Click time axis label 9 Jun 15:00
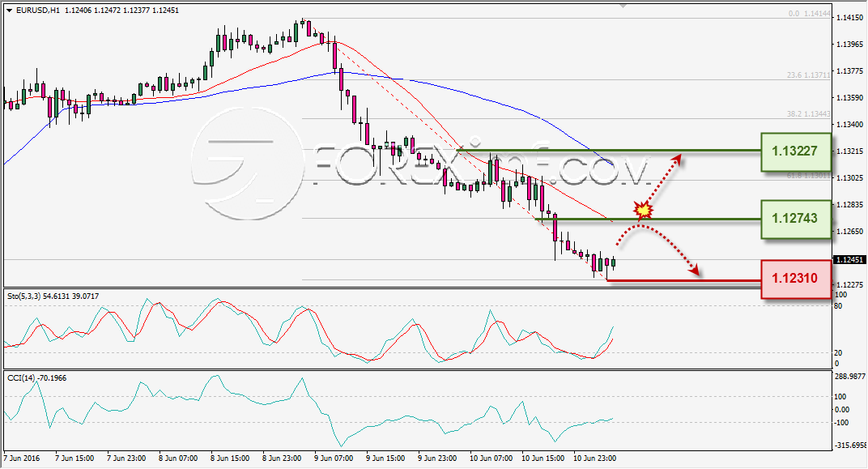 coord(386,458)
